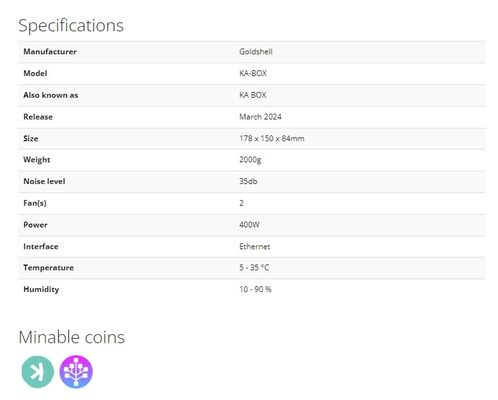Select the Weight row label
The image size is (498, 400).
click(37, 160)
